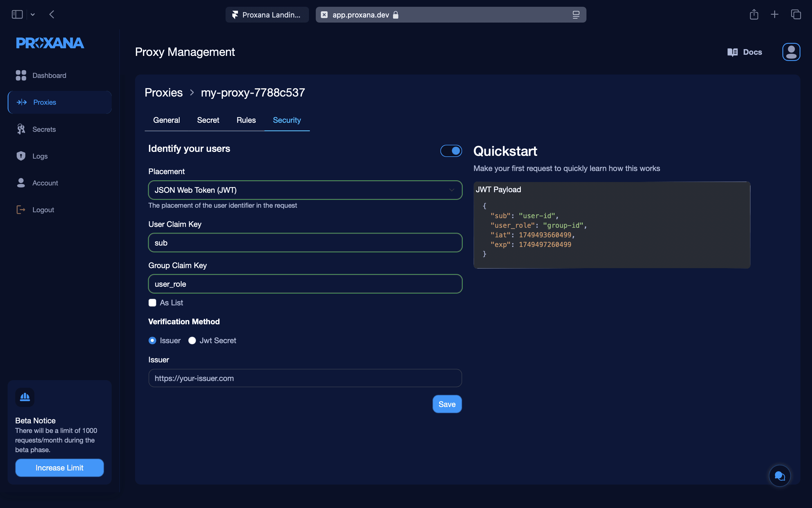Click the Beta Notice heading
Image resolution: width=812 pixels, height=508 pixels.
click(35, 421)
